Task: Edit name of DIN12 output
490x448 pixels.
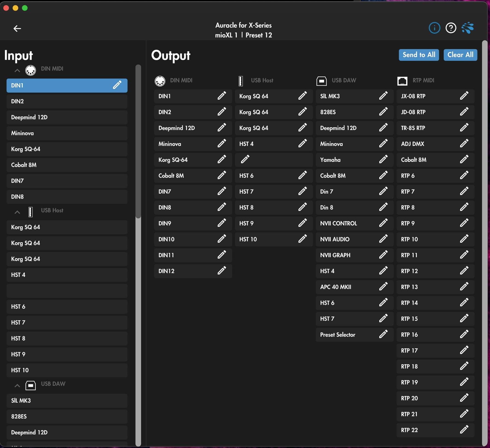Action: pos(222,271)
